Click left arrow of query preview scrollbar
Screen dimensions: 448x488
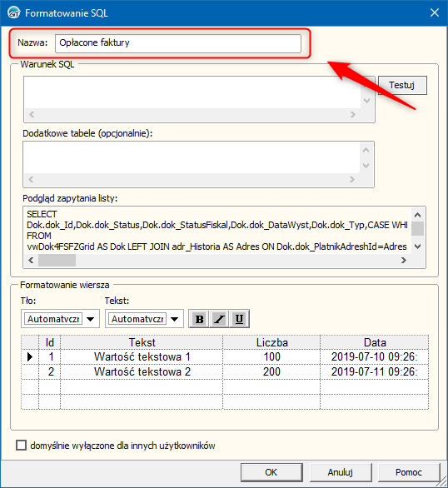[31, 260]
